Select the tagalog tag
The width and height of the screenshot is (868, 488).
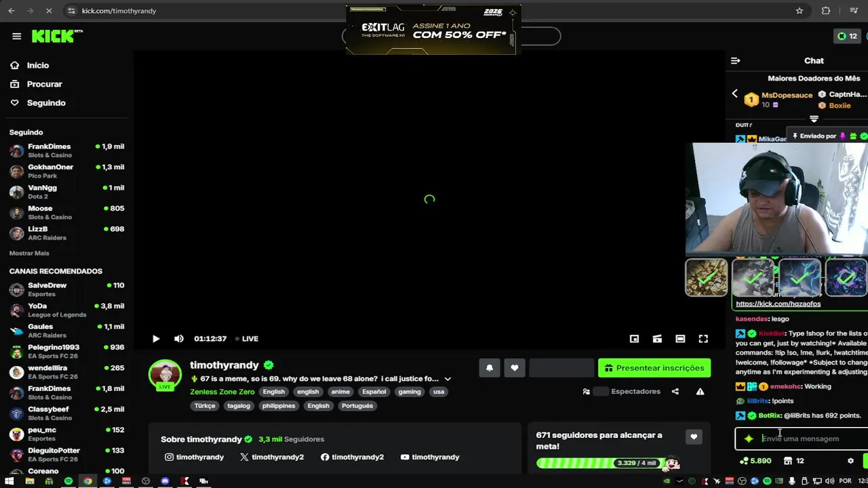click(239, 406)
